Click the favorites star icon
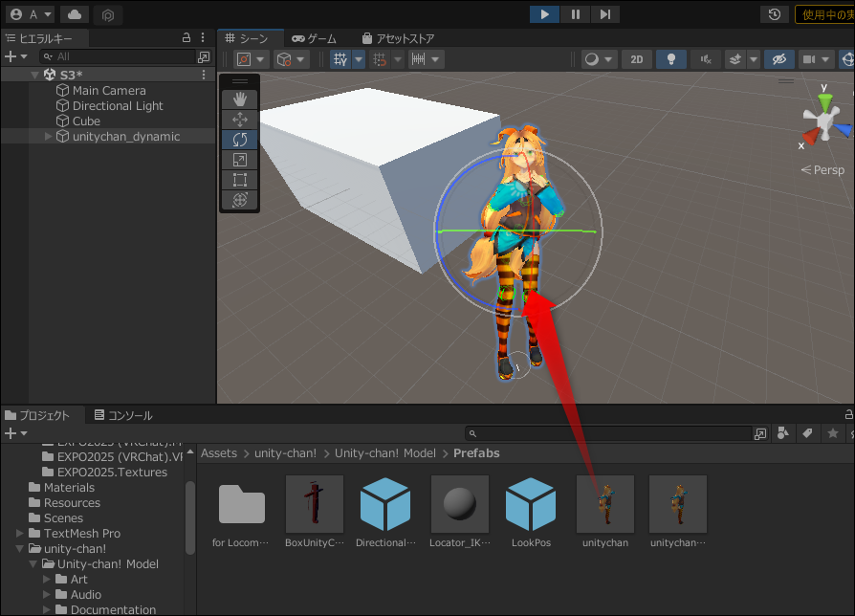The width and height of the screenshot is (855, 616). point(833,433)
